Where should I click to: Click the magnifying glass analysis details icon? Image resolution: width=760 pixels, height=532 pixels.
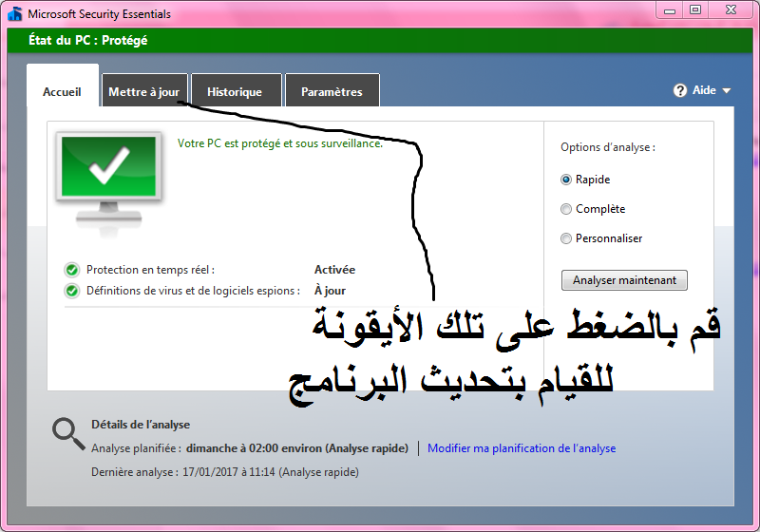tap(68, 433)
